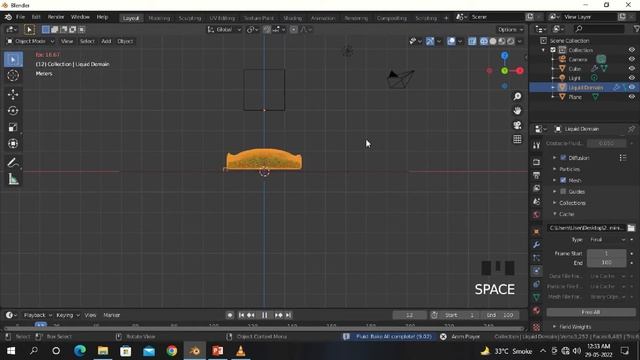Open the Options dropdown
Image resolution: width=640 pixels, height=360 pixels.
510,29
